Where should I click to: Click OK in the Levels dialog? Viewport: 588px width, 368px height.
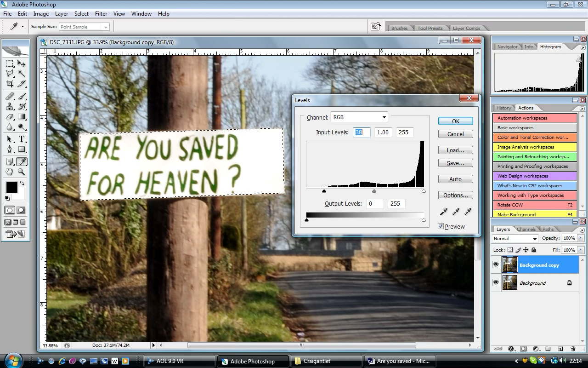click(455, 121)
